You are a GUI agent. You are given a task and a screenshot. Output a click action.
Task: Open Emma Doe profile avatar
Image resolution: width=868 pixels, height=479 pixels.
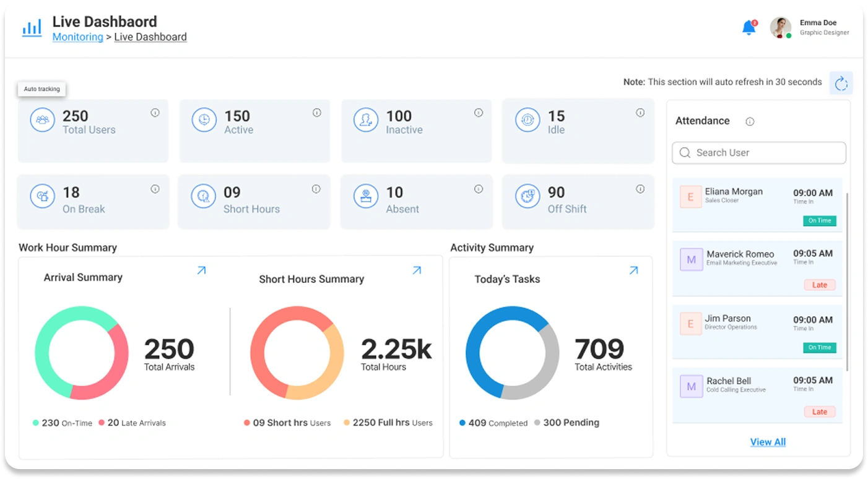pos(780,28)
